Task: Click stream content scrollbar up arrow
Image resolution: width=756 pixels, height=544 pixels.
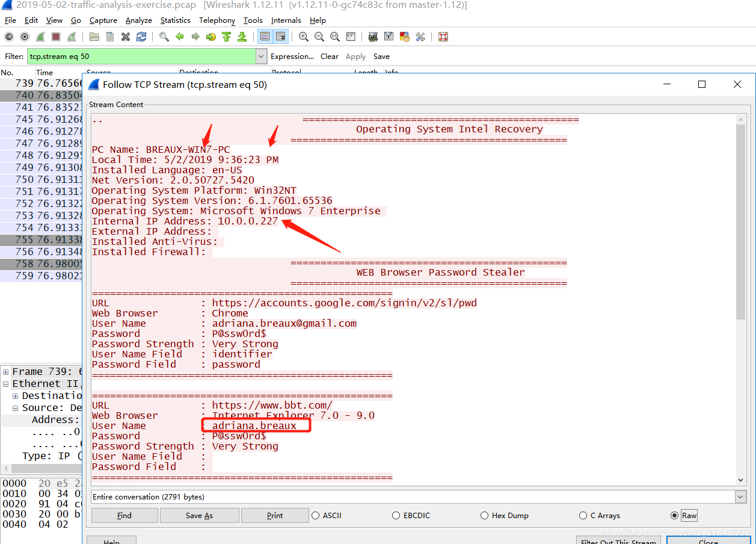Action: pos(741,120)
